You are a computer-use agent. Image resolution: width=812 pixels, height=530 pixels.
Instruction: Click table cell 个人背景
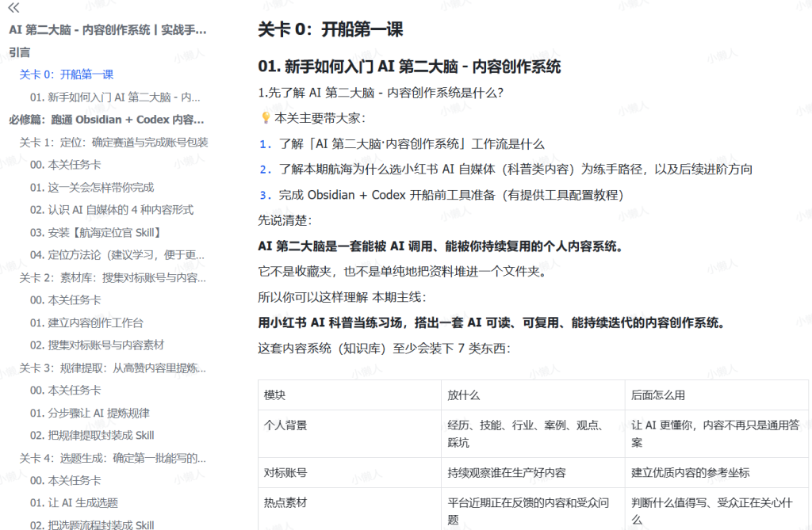(x=285, y=425)
